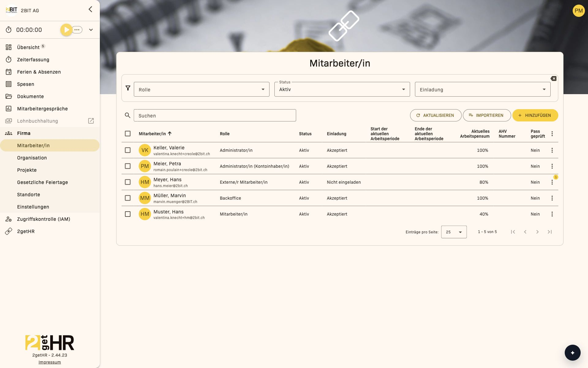Open Zeiterfassung in the sidebar
Screen dimensions: 588x368
(x=33, y=59)
